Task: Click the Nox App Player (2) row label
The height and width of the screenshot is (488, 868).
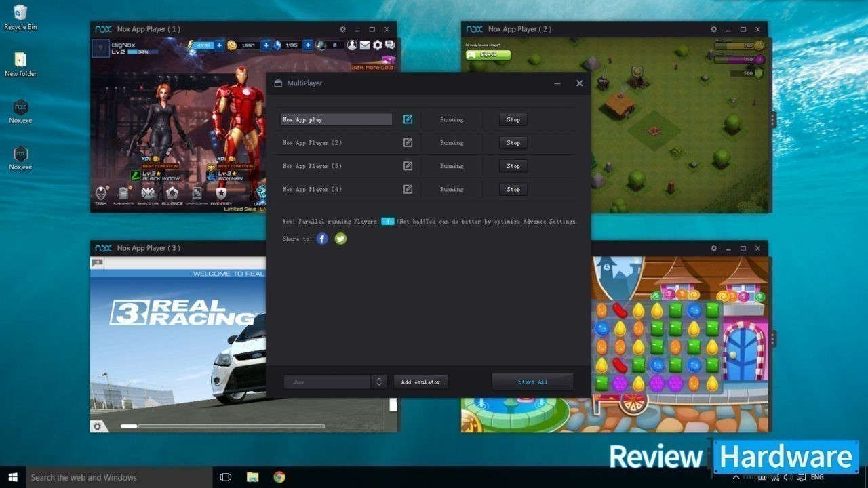Action: pyautogui.click(x=312, y=143)
